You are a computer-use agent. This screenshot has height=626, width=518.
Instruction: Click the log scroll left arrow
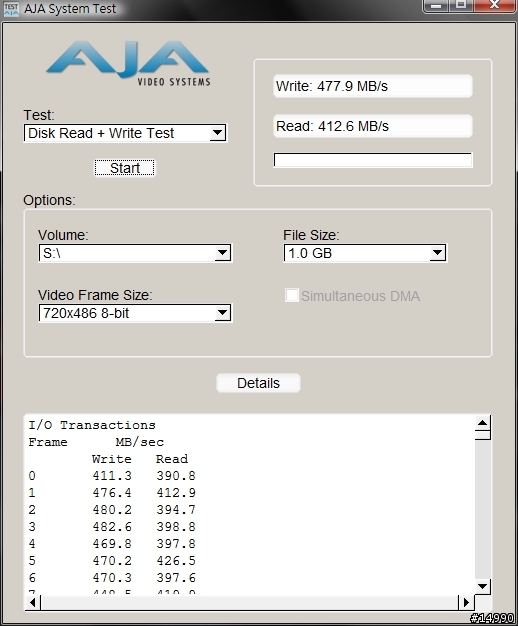click(x=33, y=602)
